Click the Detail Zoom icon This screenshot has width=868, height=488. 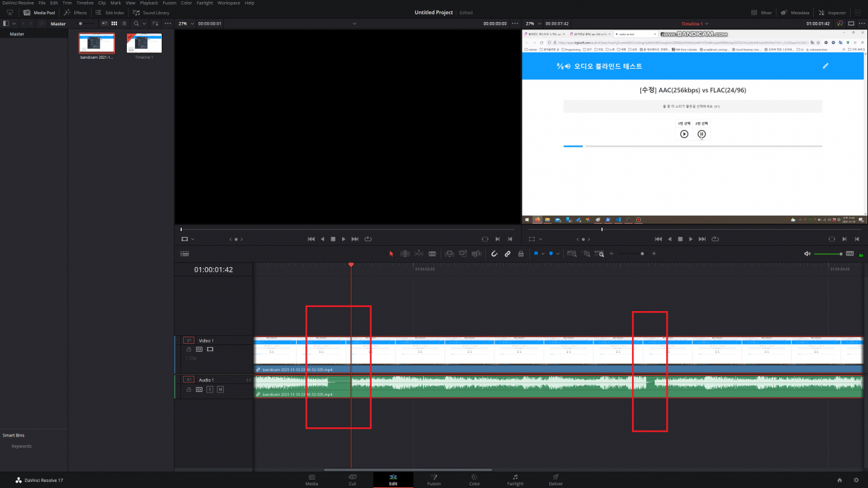pyautogui.click(x=586, y=254)
